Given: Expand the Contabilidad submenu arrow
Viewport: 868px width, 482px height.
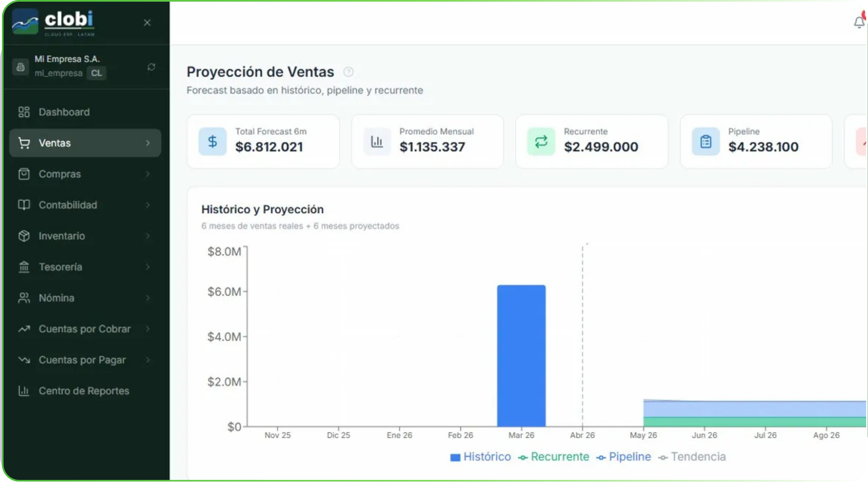Looking at the screenshot, I should coord(148,205).
